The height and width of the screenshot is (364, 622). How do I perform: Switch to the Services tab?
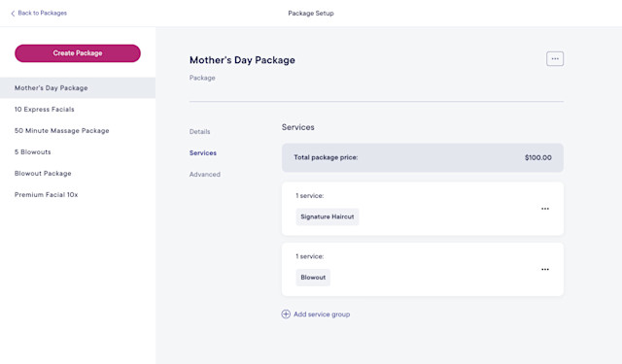point(203,153)
